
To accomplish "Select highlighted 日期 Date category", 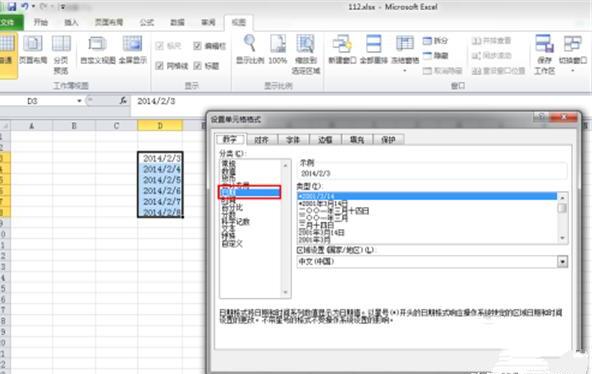I will tap(250, 193).
